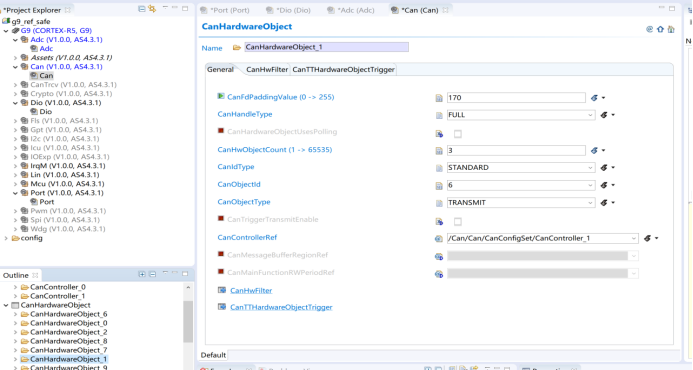Image resolution: width=693 pixels, height=370 pixels.
Task: Click the CanHandleType label link
Action: (244, 114)
